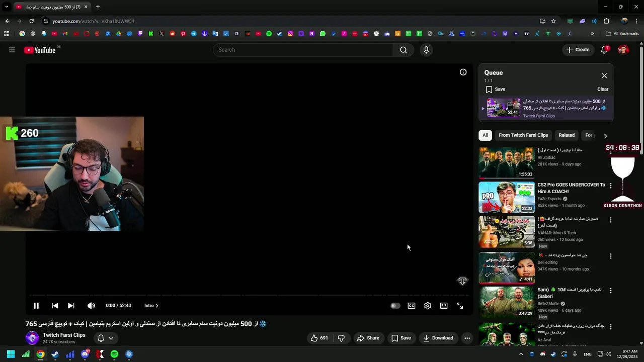The width and height of the screenshot is (644, 362).
Task: Mute the video volume
Action: (91, 306)
